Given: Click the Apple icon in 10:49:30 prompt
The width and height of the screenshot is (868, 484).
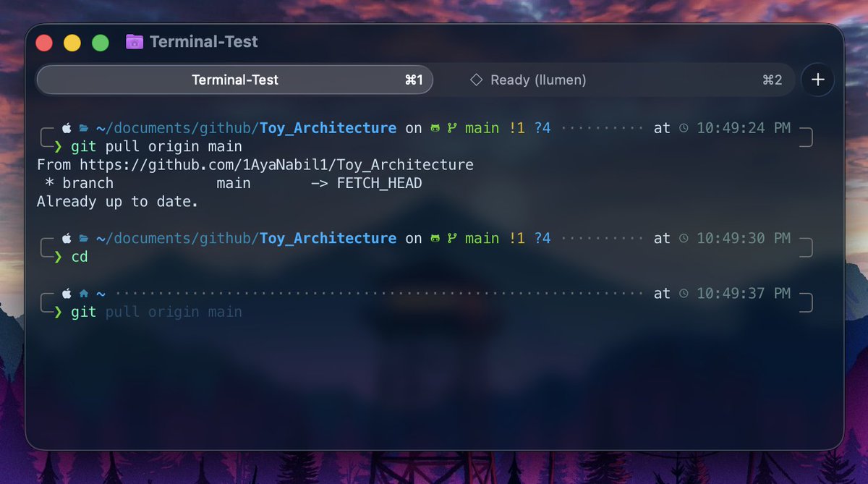Looking at the screenshot, I should pos(67,238).
